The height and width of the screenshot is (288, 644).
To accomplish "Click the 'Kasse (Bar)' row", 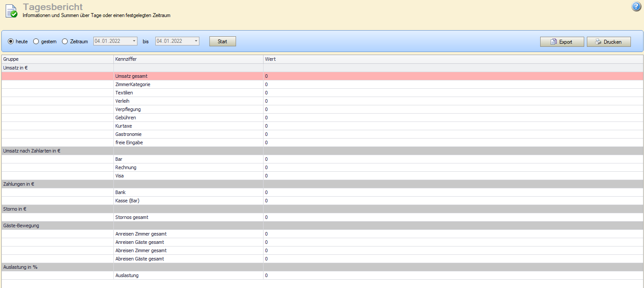I will point(127,201).
